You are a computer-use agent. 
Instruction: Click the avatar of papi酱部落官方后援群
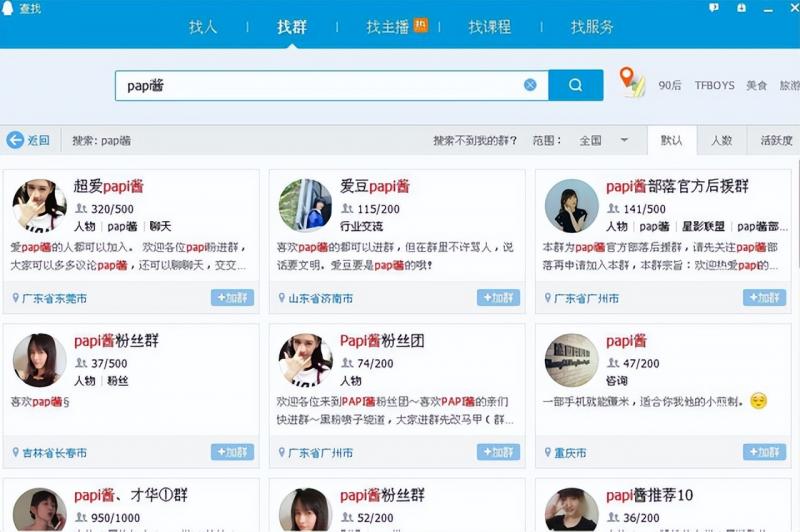point(571,206)
